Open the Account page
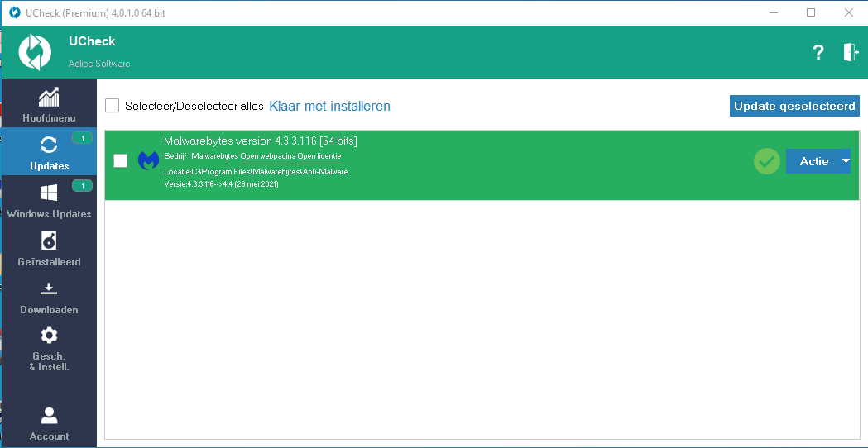This screenshot has height=448, width=868. (x=49, y=423)
